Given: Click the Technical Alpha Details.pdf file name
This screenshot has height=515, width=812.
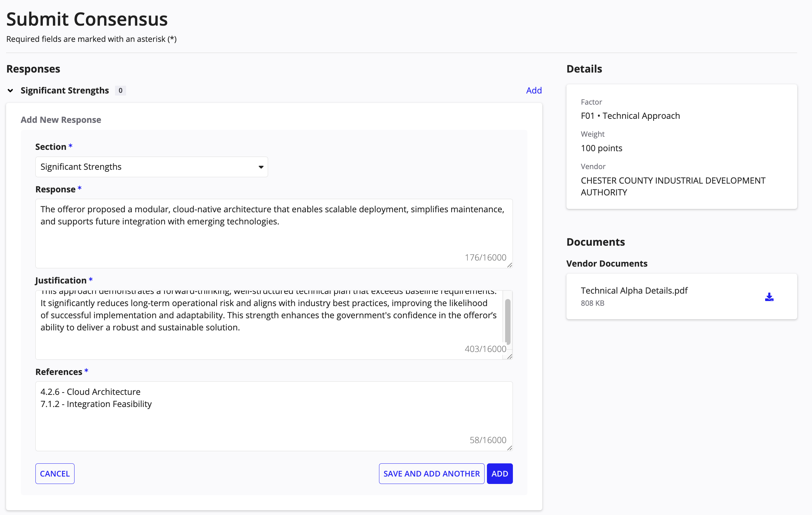Looking at the screenshot, I should (x=634, y=291).
